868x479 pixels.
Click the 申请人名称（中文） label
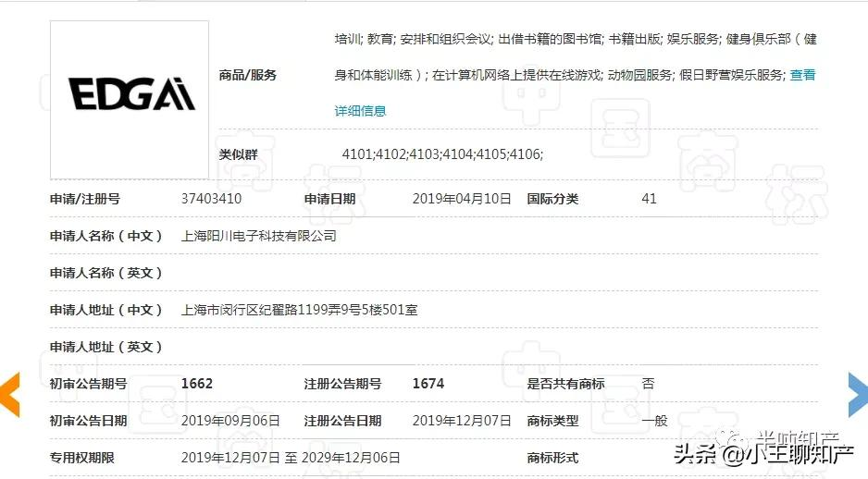click(x=105, y=236)
